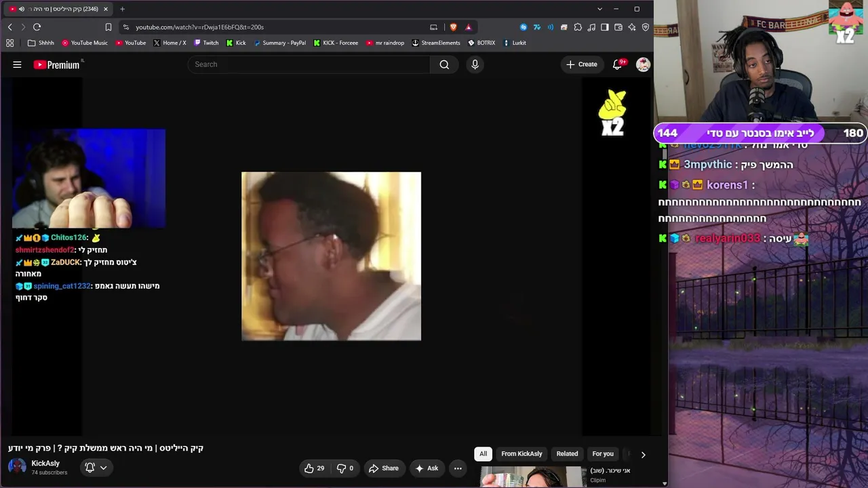Select the Related filter chip
Viewport: 868px width, 488px height.
click(x=567, y=454)
